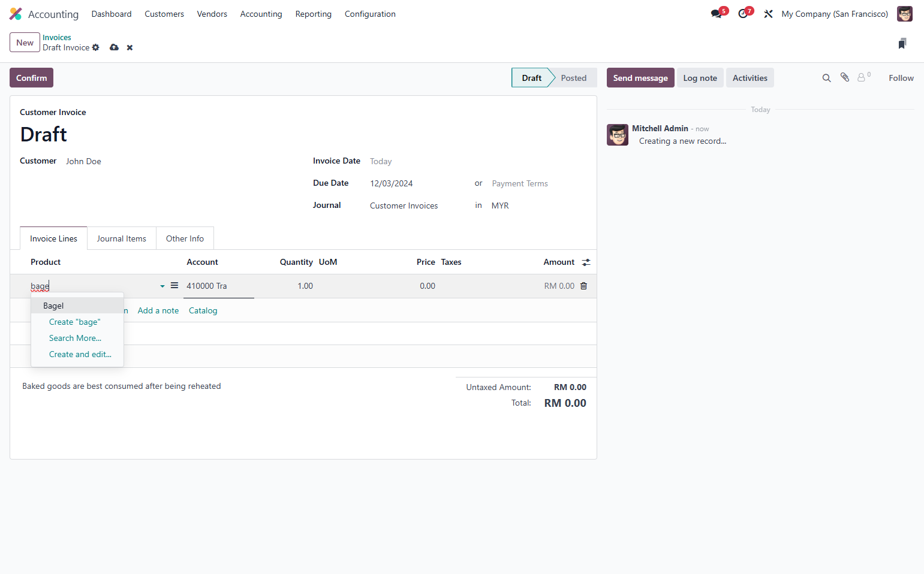924x574 pixels.
Task: Save the record with cloud upload icon
Action: point(114,47)
